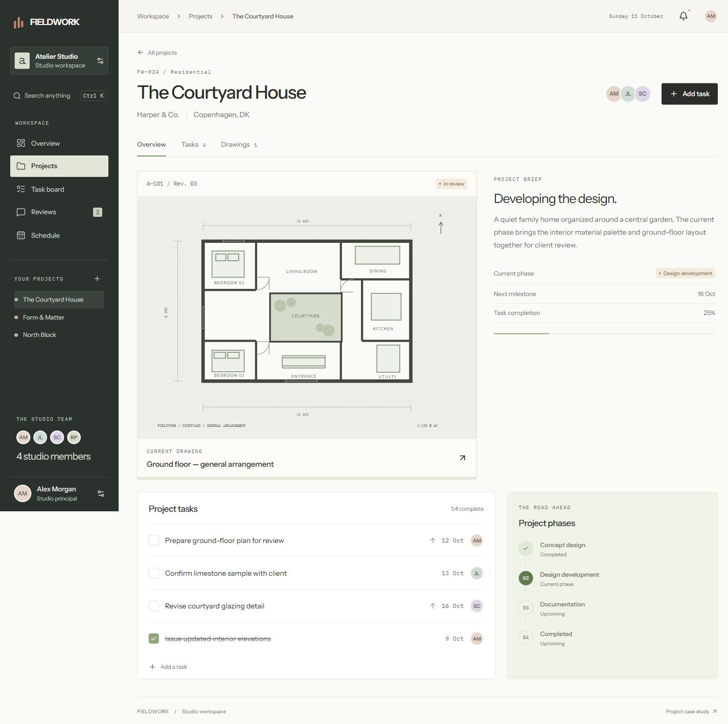Click the Design development phase badge
Screen dimensions: 728x724
[685, 274]
